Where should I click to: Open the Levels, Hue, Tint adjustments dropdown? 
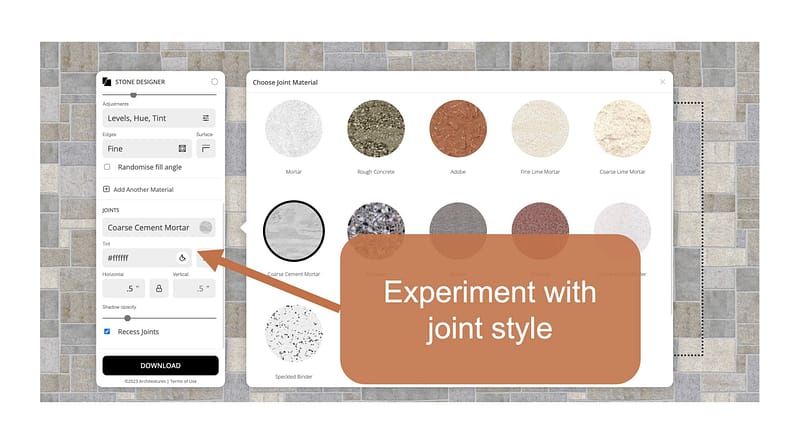point(150,118)
